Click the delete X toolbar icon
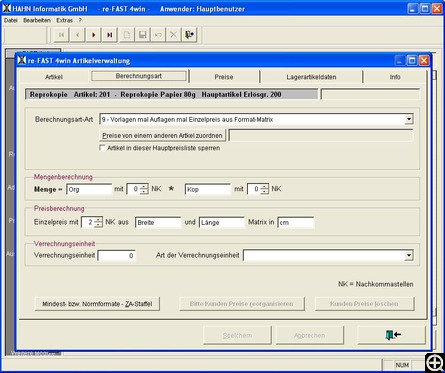This screenshot has width=445, height=373. [x=173, y=35]
